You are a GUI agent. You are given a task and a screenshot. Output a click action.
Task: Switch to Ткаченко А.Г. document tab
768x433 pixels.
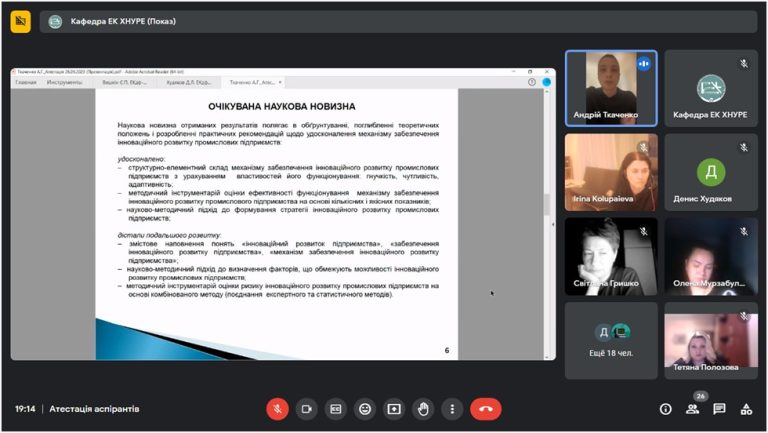point(252,82)
